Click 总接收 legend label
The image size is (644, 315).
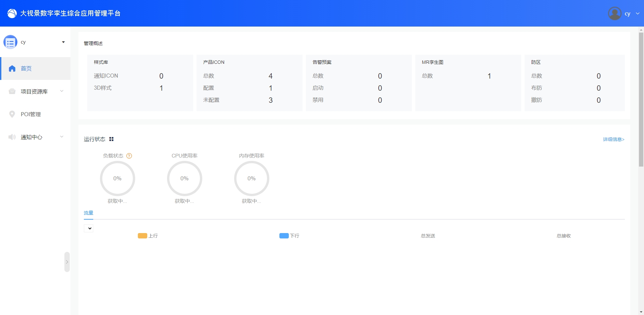pyautogui.click(x=564, y=236)
